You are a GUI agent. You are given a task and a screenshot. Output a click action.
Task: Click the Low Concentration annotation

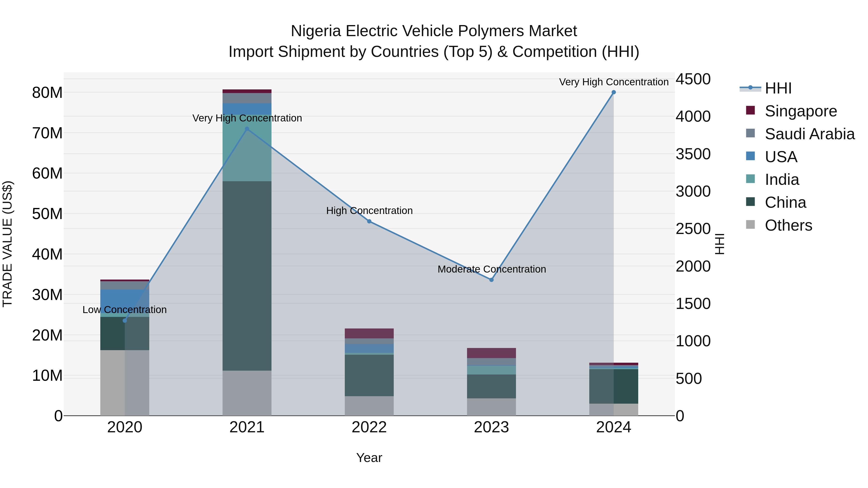click(125, 310)
